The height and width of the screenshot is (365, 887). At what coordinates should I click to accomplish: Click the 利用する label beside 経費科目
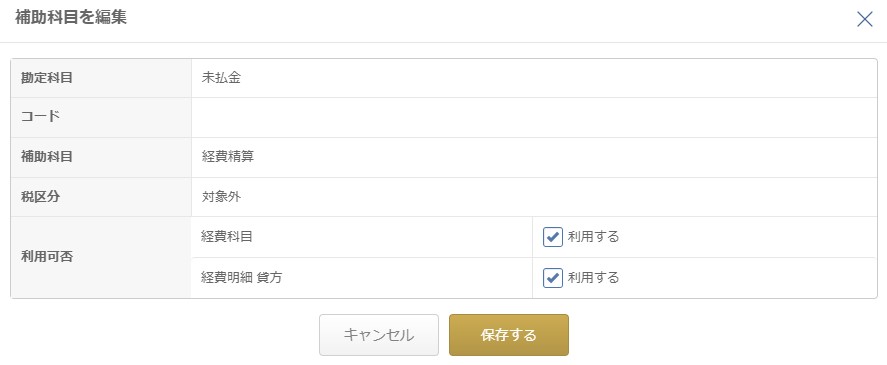[x=593, y=237]
